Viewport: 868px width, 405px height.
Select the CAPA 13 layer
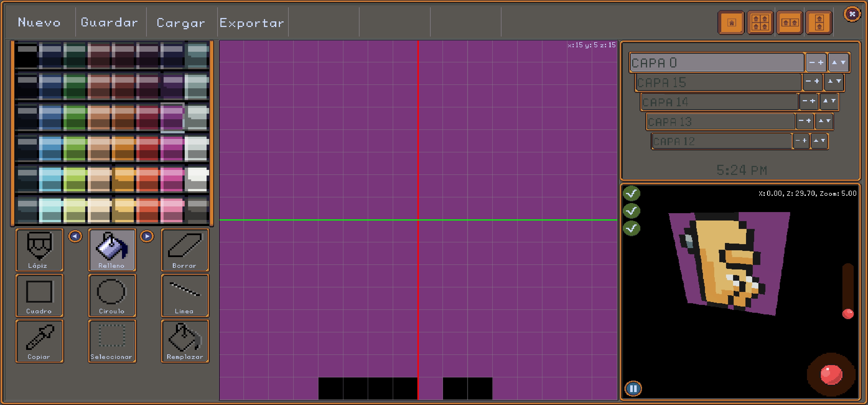click(719, 122)
